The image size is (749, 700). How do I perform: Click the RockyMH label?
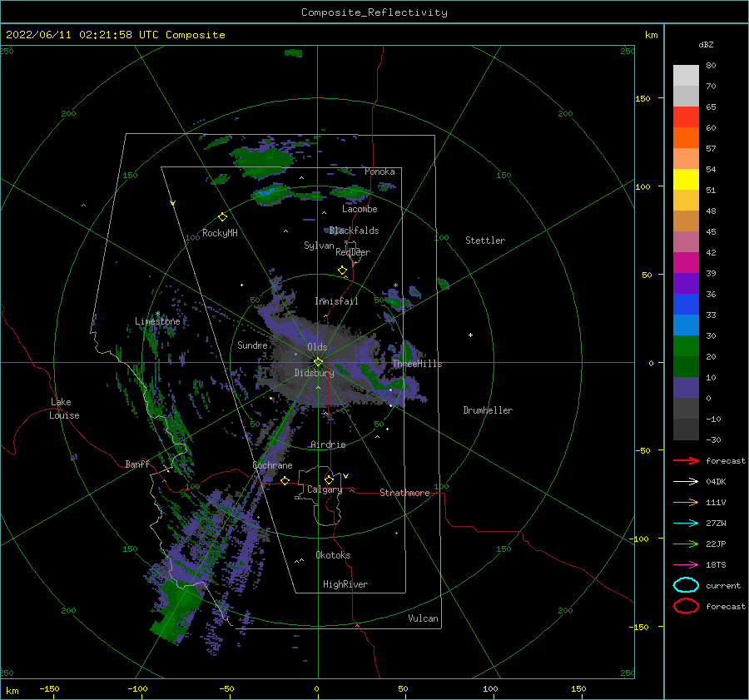pyautogui.click(x=220, y=233)
